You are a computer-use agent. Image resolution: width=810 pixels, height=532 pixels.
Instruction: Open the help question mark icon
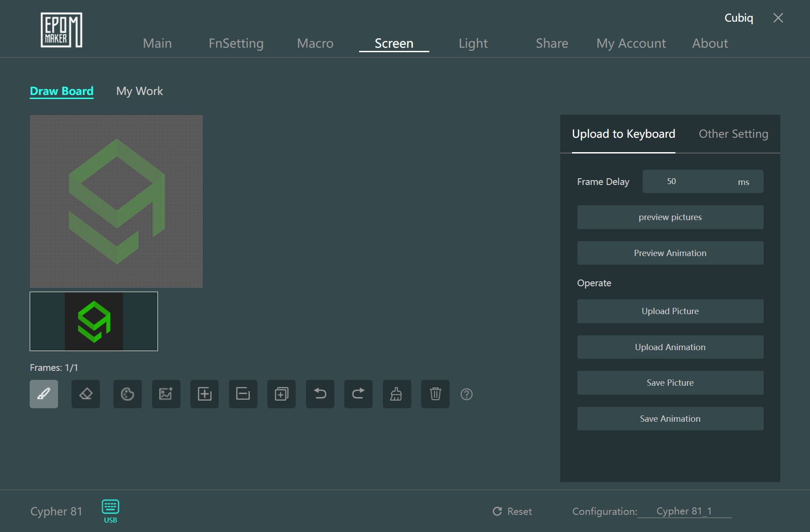coord(467,394)
